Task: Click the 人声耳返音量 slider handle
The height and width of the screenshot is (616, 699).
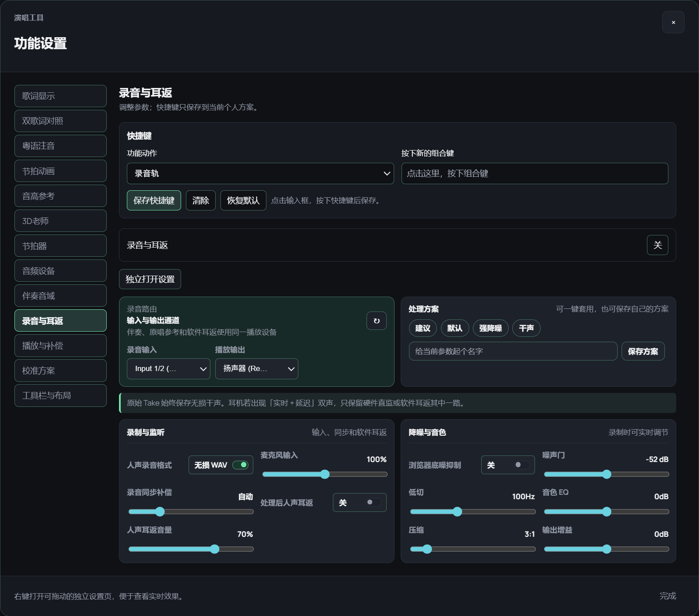Action: [214, 549]
